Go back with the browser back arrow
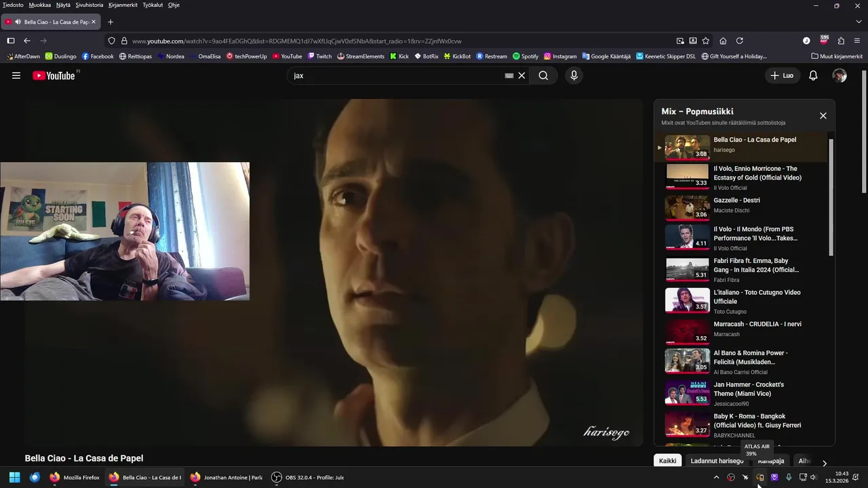The height and width of the screenshot is (488, 868). click(x=27, y=41)
